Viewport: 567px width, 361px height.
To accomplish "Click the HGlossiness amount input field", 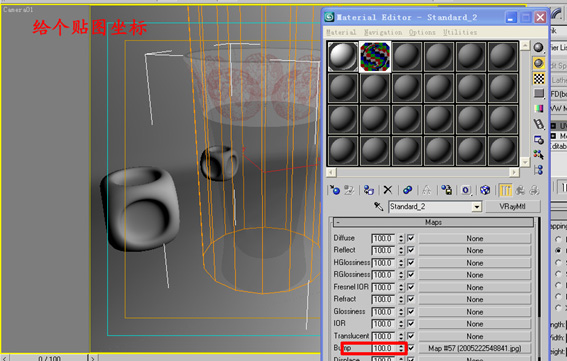I will (384, 263).
